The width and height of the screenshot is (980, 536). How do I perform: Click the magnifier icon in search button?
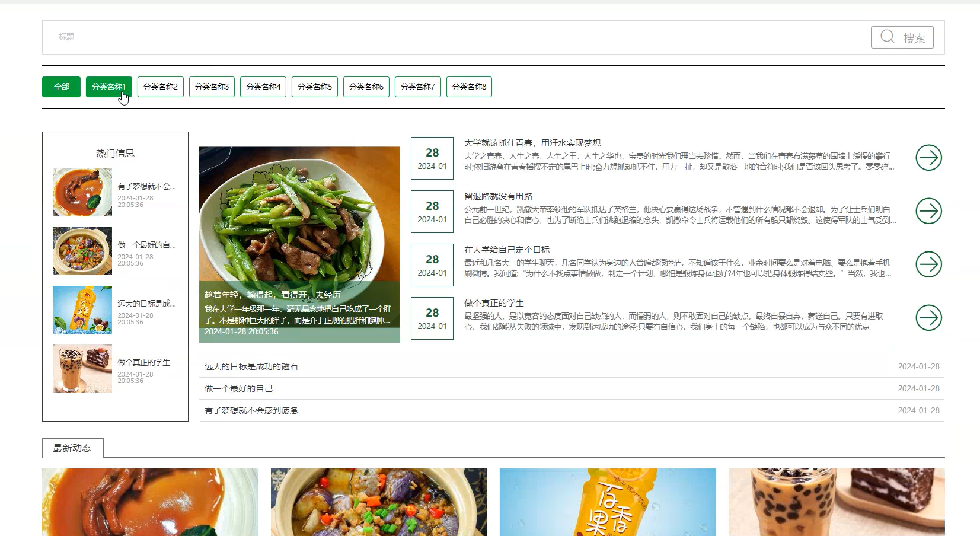pyautogui.click(x=887, y=37)
